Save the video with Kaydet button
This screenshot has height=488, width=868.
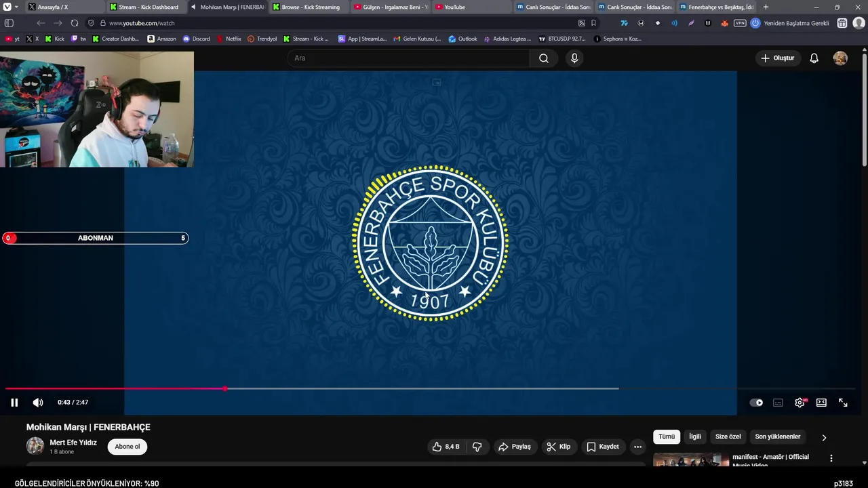click(x=603, y=447)
